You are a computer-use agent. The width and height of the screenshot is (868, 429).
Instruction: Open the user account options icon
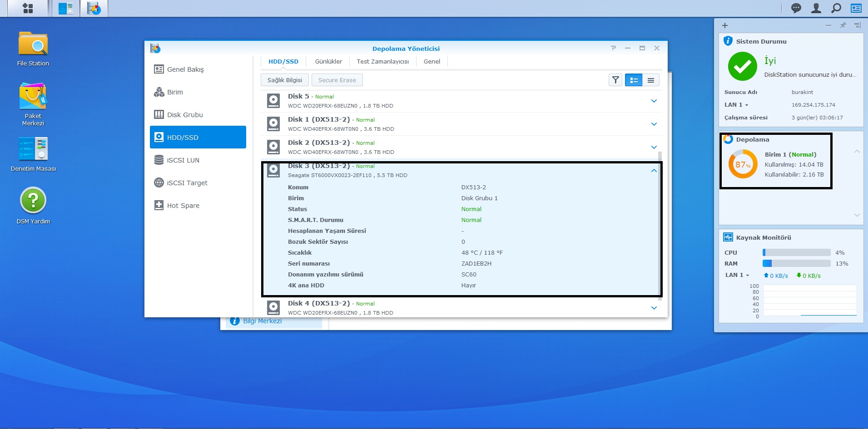click(816, 8)
